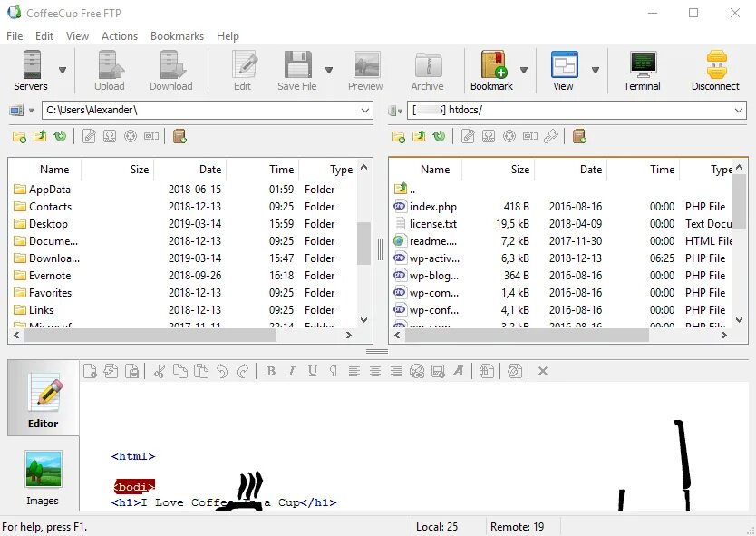This screenshot has width=756, height=536.
Task: Refresh the local file list
Action: point(60,137)
